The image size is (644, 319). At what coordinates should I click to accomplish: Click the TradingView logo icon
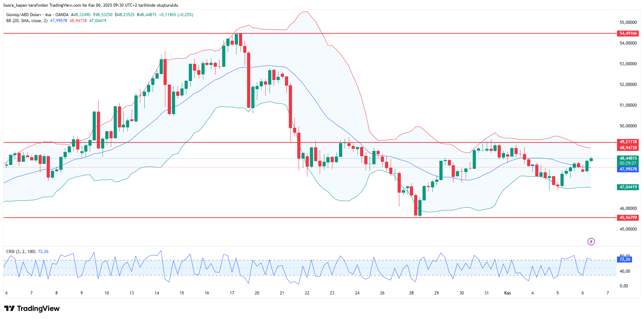(9, 308)
